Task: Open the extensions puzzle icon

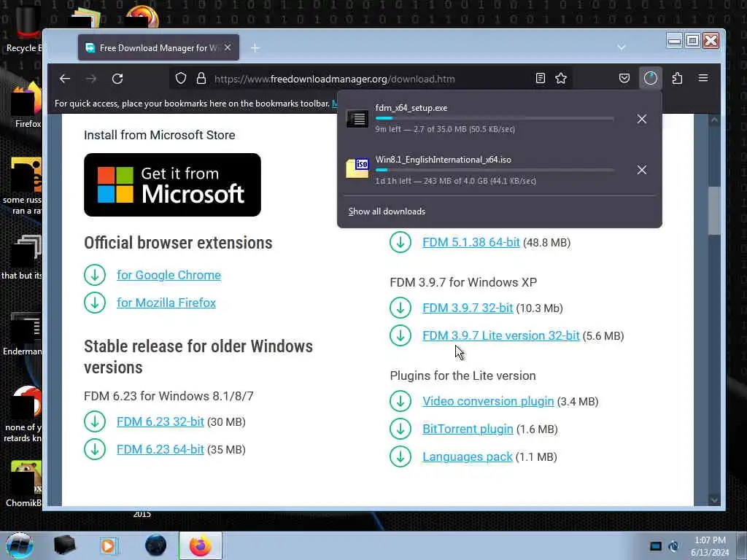Action: coord(677,78)
